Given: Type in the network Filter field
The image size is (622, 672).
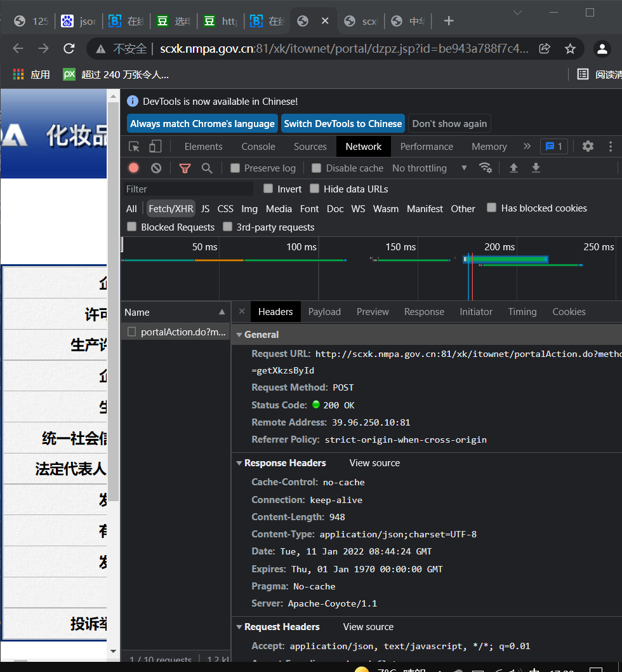Looking at the screenshot, I should pyautogui.click(x=188, y=189).
